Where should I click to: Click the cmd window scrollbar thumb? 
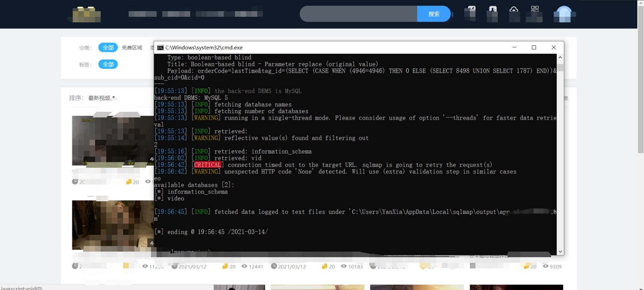coord(560,68)
